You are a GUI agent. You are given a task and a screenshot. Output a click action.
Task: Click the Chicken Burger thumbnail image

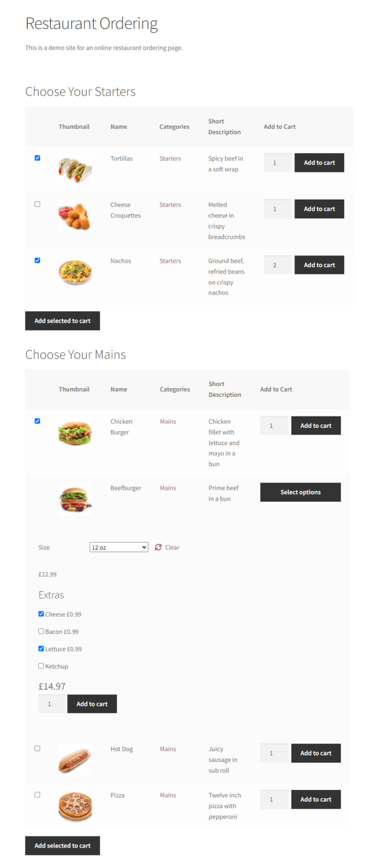75,432
